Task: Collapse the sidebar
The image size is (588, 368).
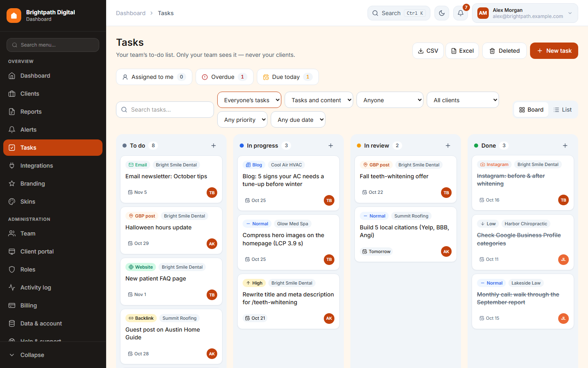Action: tap(53, 355)
